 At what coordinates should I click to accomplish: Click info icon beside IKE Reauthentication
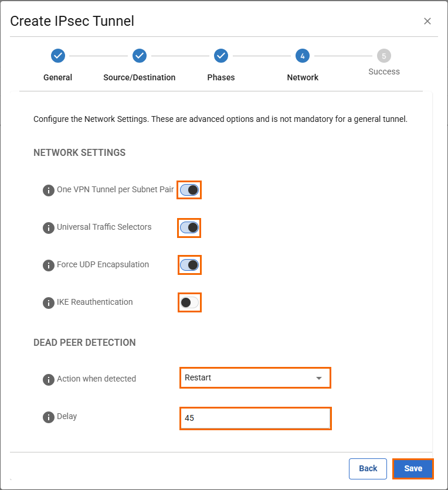click(49, 303)
